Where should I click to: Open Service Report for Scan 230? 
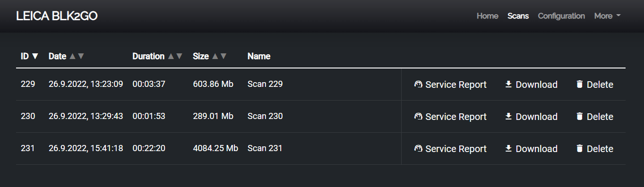coord(450,117)
